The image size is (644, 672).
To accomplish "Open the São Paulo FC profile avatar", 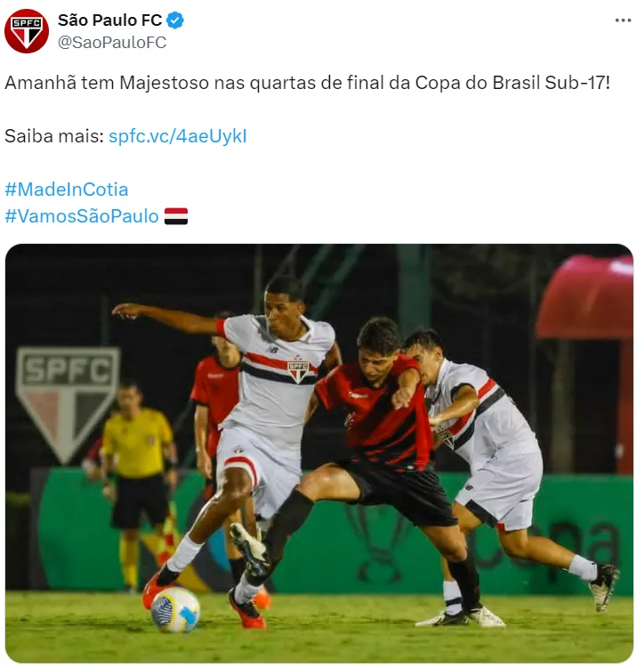I will click(27, 31).
